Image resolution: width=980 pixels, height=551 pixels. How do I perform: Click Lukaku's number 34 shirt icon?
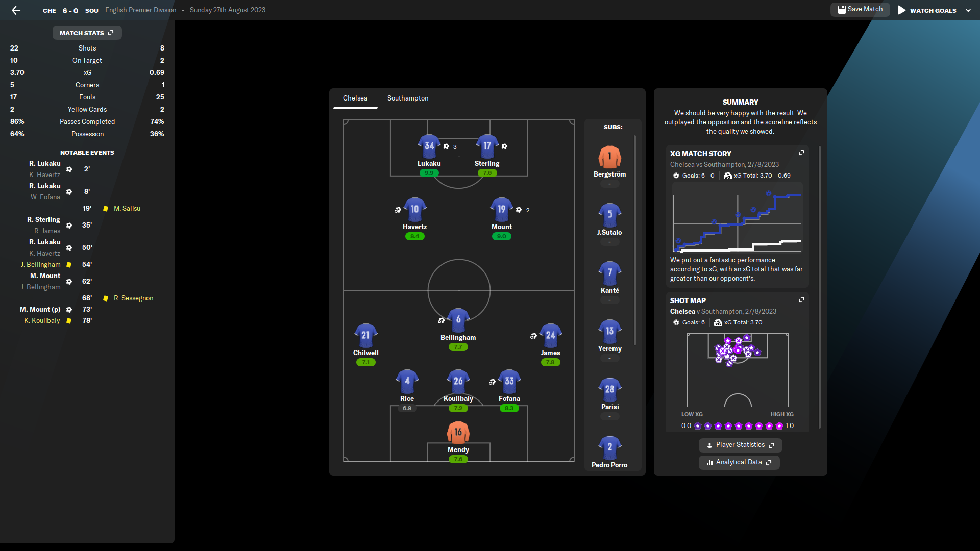(429, 146)
